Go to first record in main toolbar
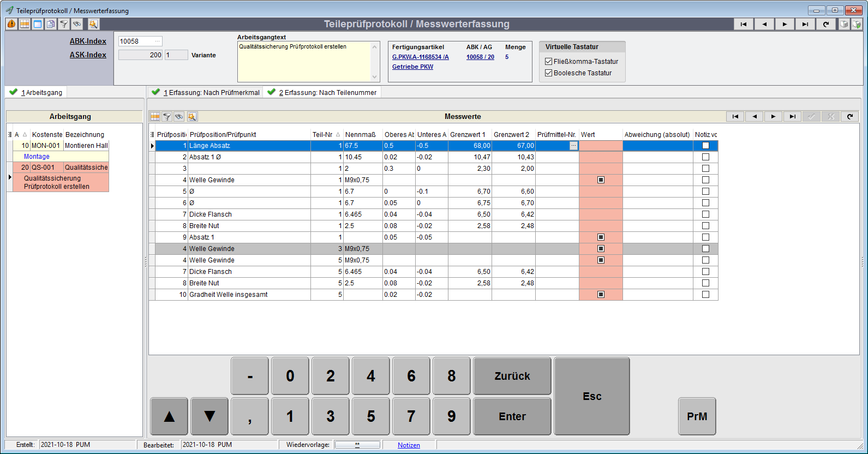Image resolution: width=868 pixels, height=454 pixels. [x=744, y=24]
